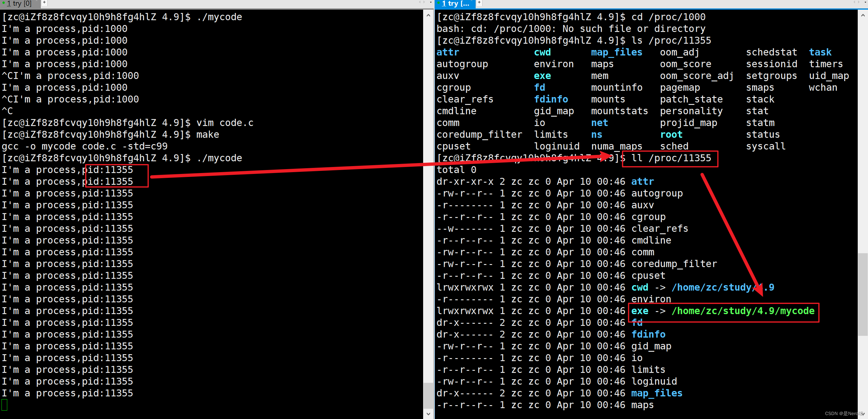Close the left '1 try [0]' tab

[x=37, y=1]
